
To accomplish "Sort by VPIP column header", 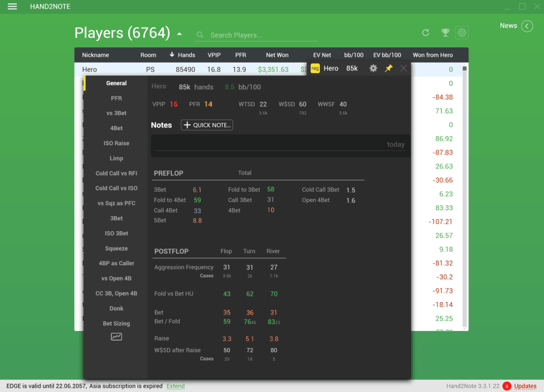I will click(214, 55).
